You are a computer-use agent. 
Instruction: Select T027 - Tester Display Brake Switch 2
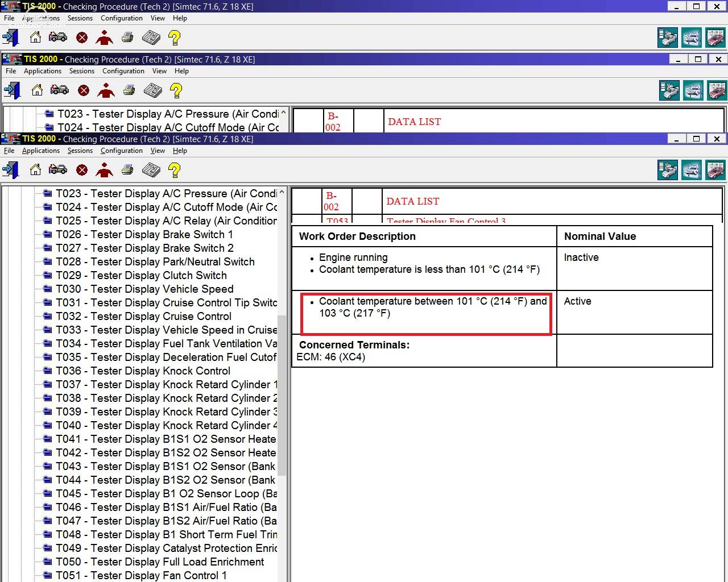[x=145, y=248]
